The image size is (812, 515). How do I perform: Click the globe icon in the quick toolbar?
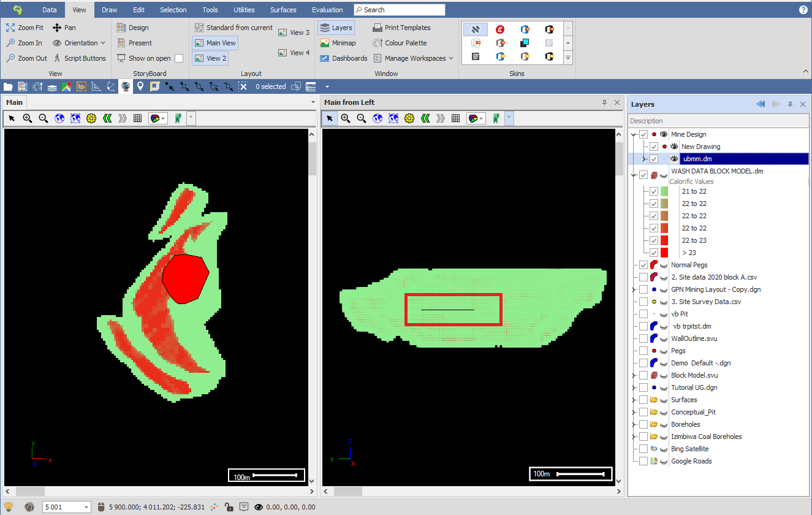click(x=126, y=86)
